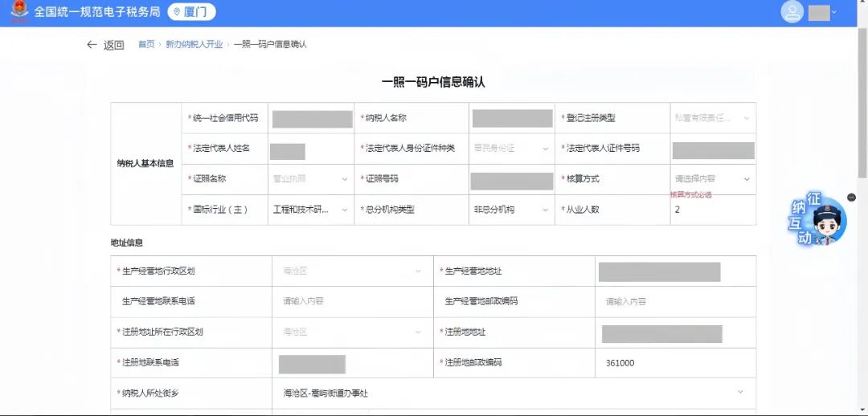
Task: Open 新办纳税人开业 breadcrumb link
Action: (194, 44)
